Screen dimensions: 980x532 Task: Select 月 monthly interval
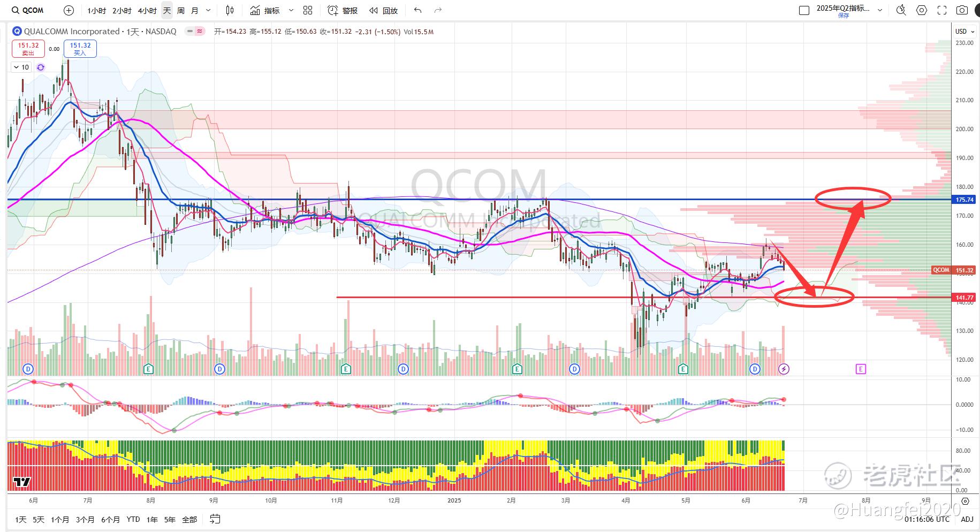click(x=195, y=10)
